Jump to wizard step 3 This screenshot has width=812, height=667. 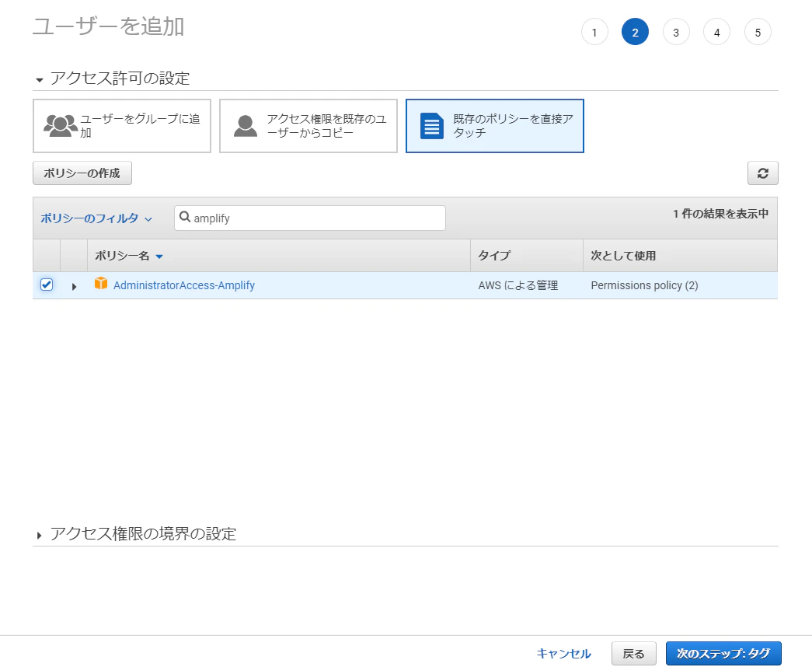click(676, 32)
